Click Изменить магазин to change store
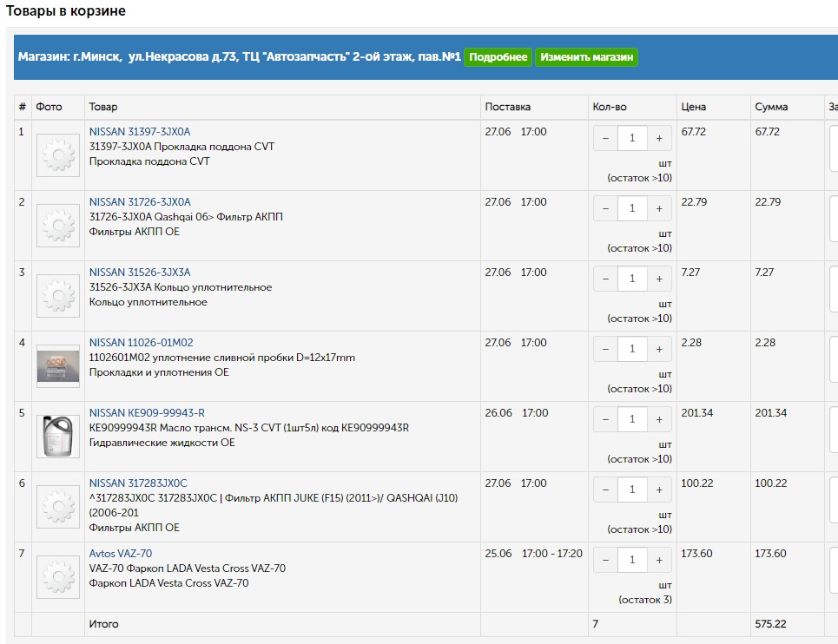The width and height of the screenshot is (838, 644). click(587, 57)
